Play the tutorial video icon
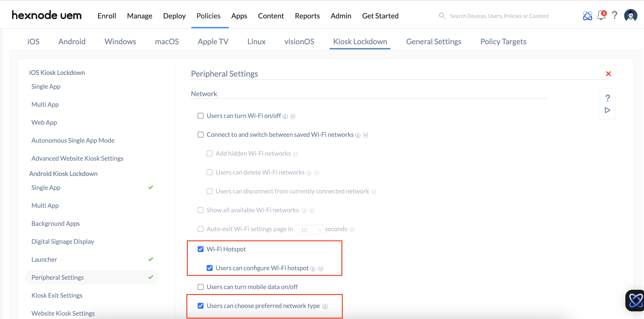Image resolution: width=644 pixels, height=319 pixels. (x=608, y=110)
